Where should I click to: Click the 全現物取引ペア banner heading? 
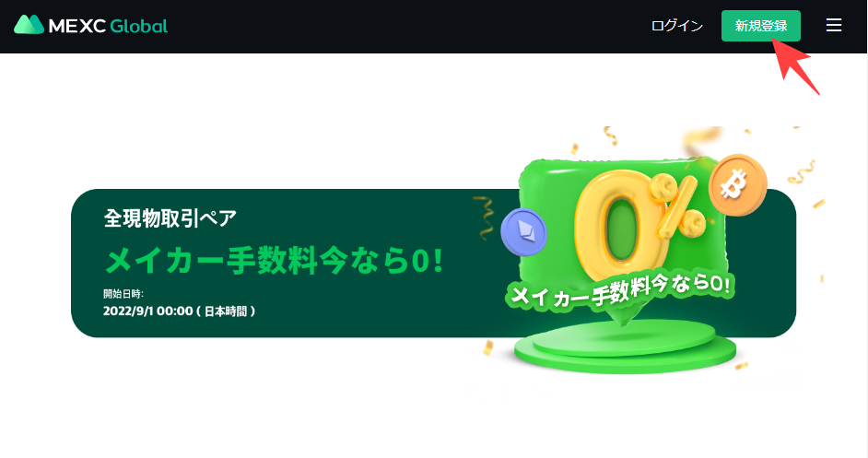pyautogui.click(x=170, y=218)
